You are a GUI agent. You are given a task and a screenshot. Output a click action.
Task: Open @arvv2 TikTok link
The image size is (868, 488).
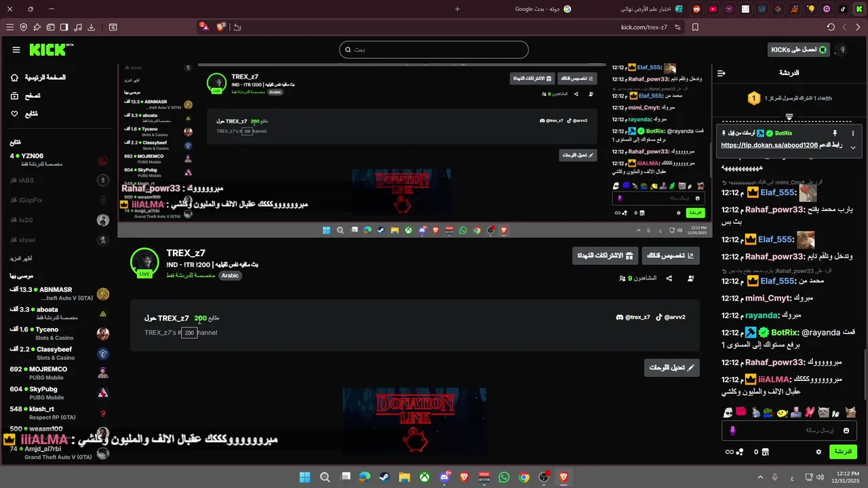pyautogui.click(x=670, y=317)
